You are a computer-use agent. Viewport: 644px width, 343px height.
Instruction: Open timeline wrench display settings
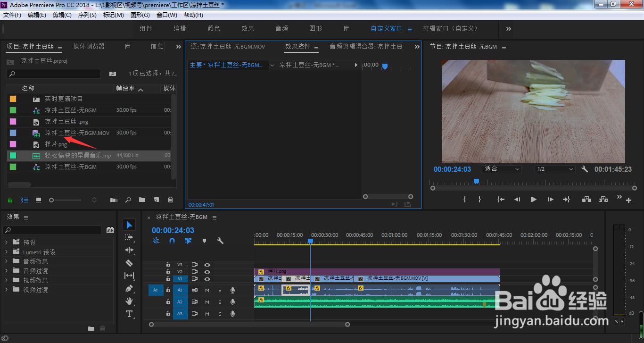(220, 241)
